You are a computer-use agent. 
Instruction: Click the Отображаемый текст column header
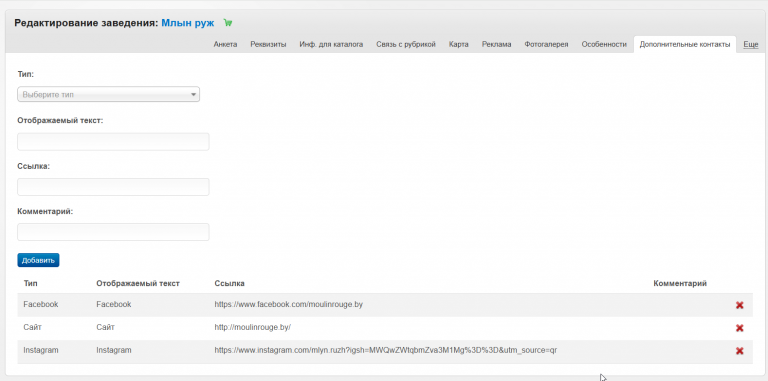(138, 284)
